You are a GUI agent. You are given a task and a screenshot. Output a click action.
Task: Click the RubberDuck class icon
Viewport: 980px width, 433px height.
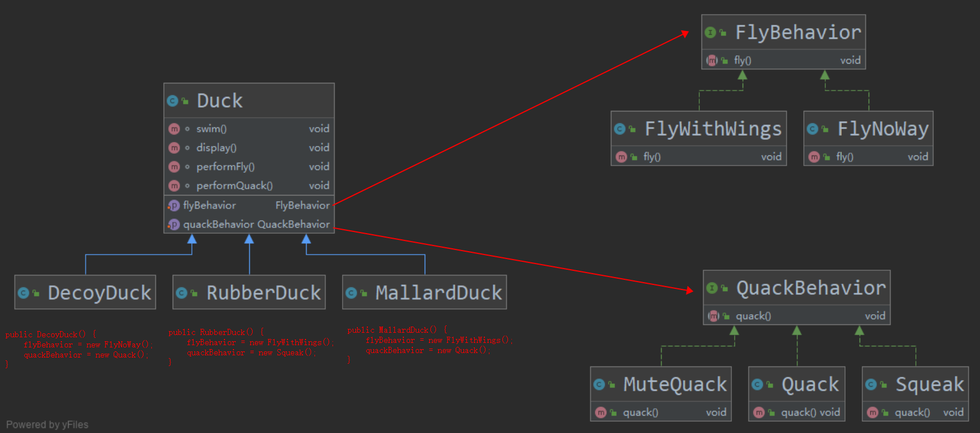181,293
